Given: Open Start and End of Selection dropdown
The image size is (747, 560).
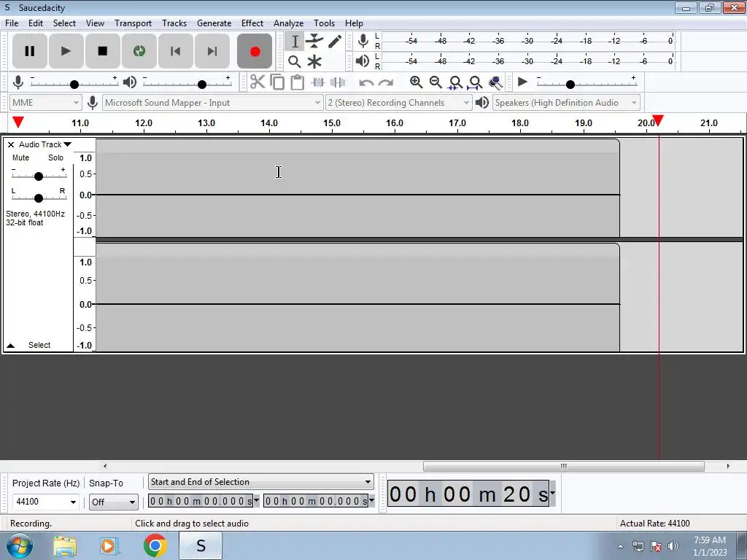Looking at the screenshot, I should (x=260, y=482).
